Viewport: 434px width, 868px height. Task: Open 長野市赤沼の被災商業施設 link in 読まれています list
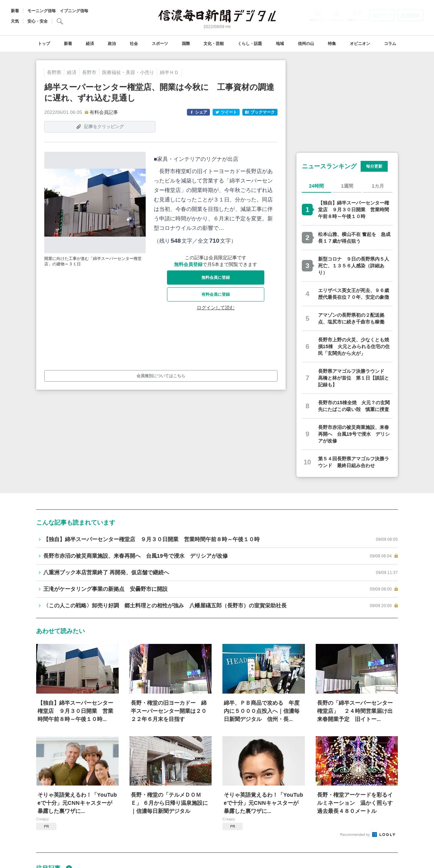click(x=136, y=556)
